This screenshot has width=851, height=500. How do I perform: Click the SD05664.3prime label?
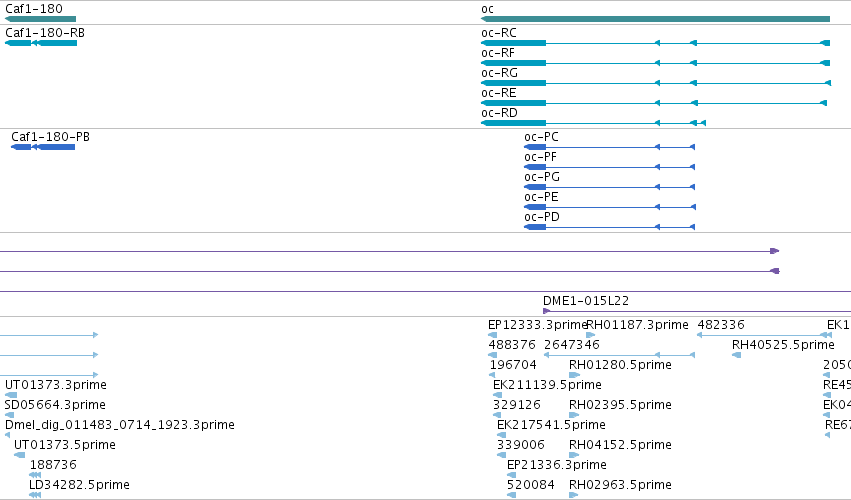[x=55, y=405]
